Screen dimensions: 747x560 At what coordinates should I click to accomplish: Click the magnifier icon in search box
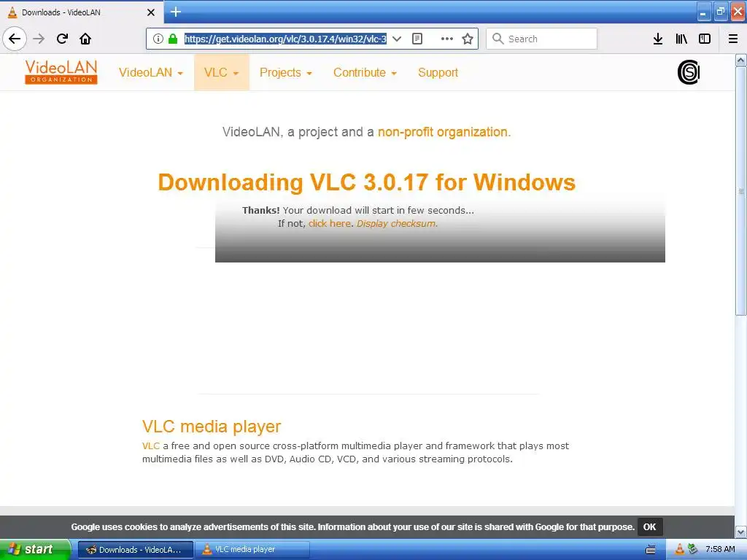pyautogui.click(x=498, y=39)
